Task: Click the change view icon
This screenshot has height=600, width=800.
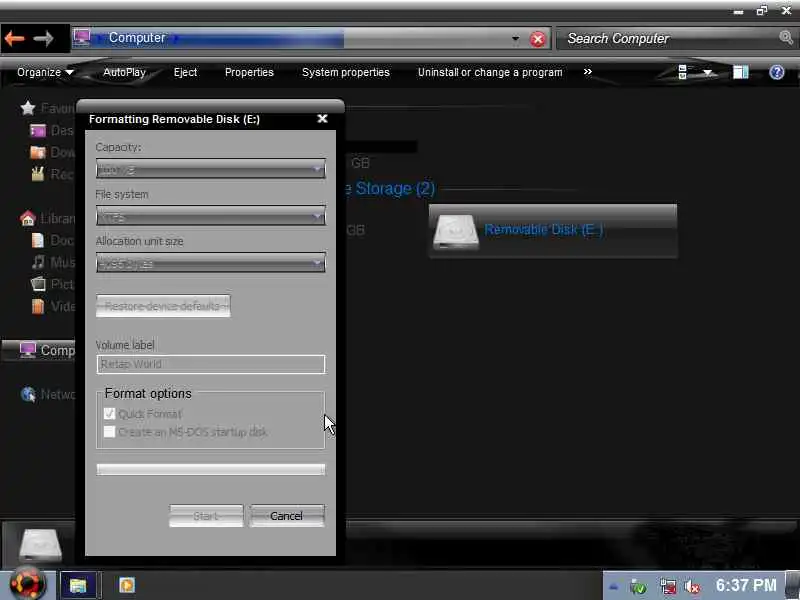Action: [684, 72]
